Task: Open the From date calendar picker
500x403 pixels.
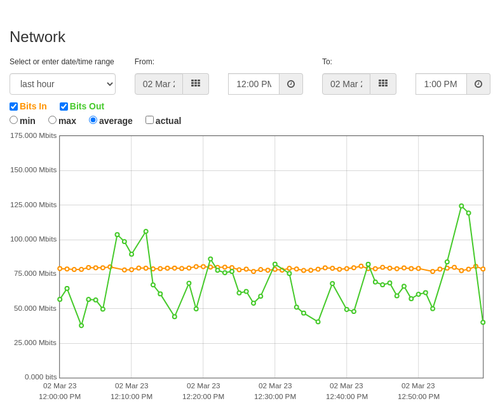Action: (196, 84)
